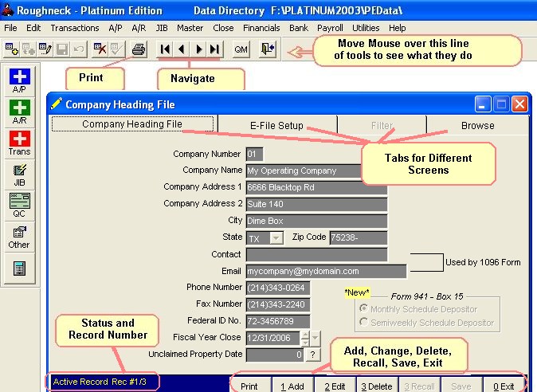537x392 pixels.
Task: Open the File menu
Action: (10, 28)
